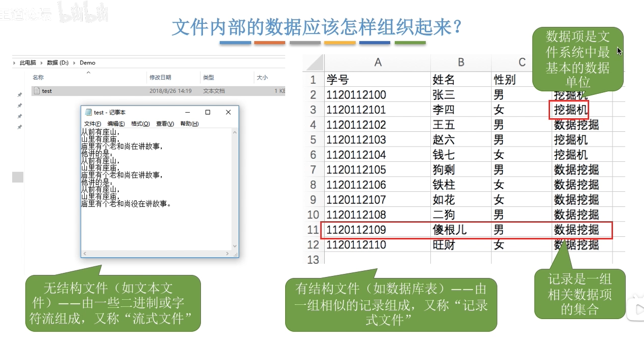The height and width of the screenshot is (352, 644).
Task: Click the name cell 旺财
Action: [x=461, y=245]
